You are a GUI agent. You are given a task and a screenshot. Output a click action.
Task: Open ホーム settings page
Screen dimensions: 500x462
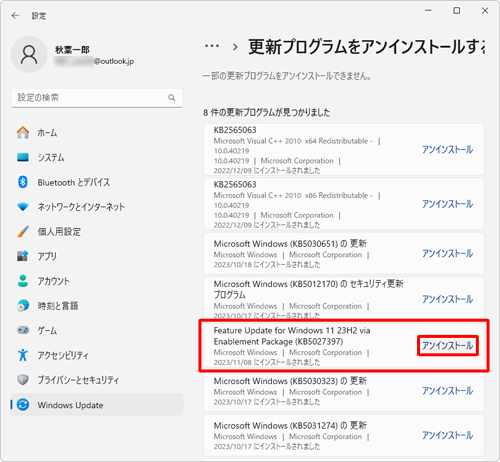pyautogui.click(x=97, y=132)
